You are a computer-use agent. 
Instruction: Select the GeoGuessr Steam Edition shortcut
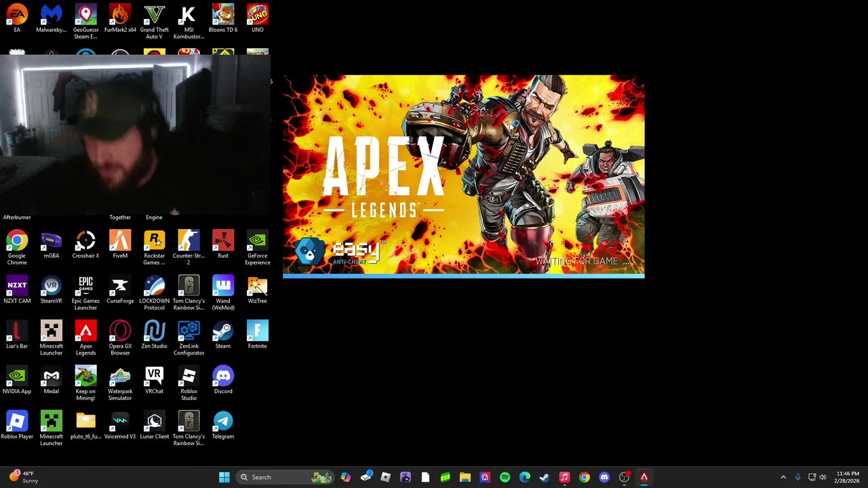85,22
